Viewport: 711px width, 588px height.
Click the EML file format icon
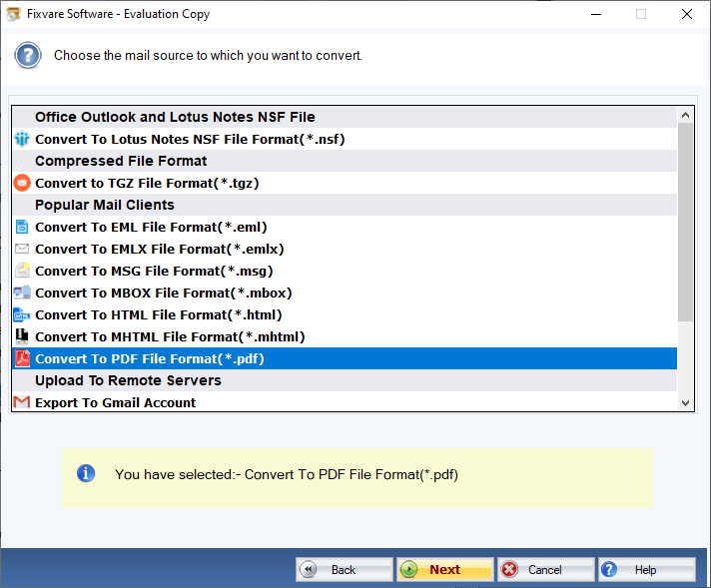[22, 227]
